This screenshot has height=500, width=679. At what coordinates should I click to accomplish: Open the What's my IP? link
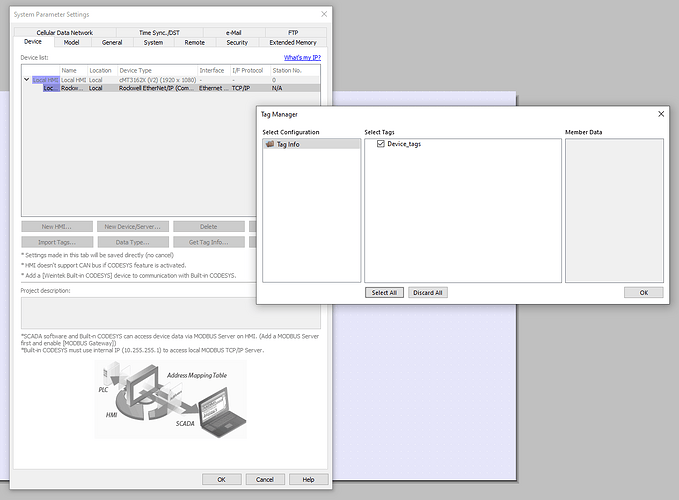(x=302, y=58)
